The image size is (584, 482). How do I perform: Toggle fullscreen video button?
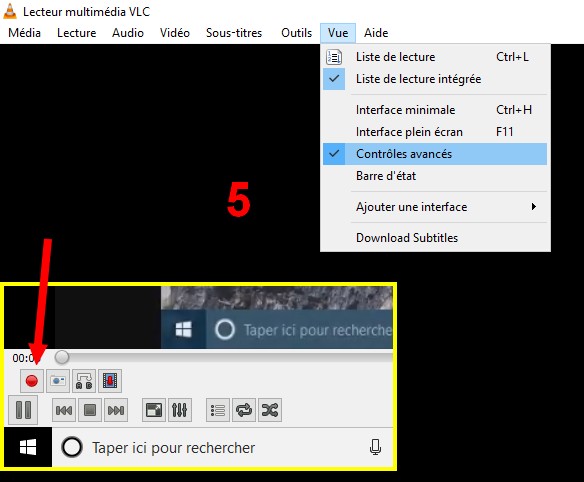(x=154, y=410)
